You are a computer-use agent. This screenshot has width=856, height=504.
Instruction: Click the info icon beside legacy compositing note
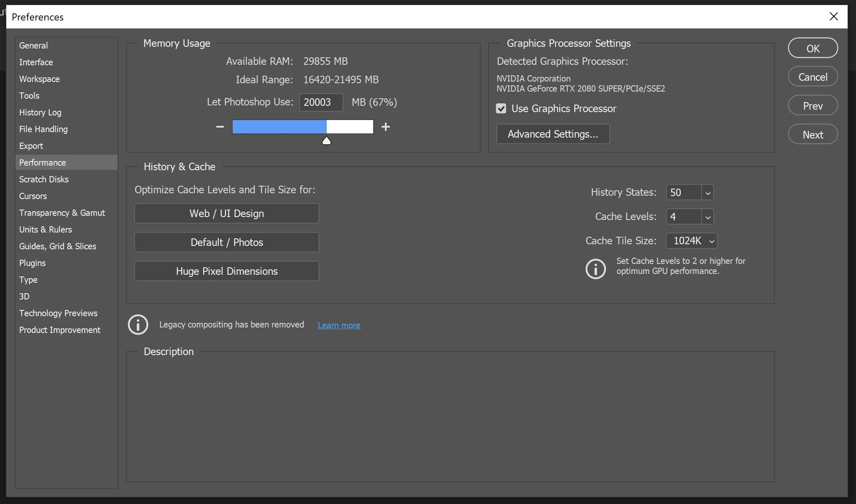pos(138,325)
